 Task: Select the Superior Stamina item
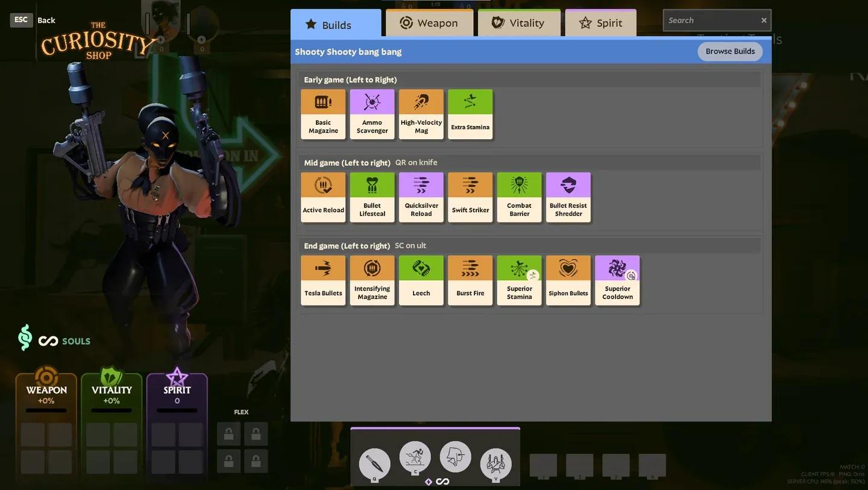coord(519,281)
